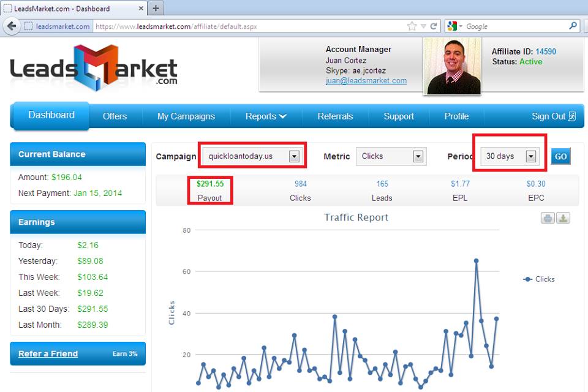Viewport: 588px width, 392px height.
Task: Click Last Month earnings $289.39
Action: pyautogui.click(x=92, y=325)
